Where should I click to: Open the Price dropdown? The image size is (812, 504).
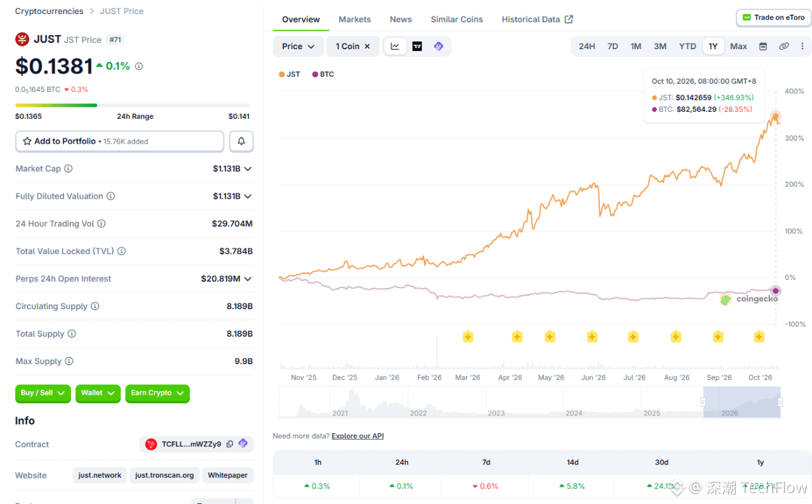tap(298, 46)
